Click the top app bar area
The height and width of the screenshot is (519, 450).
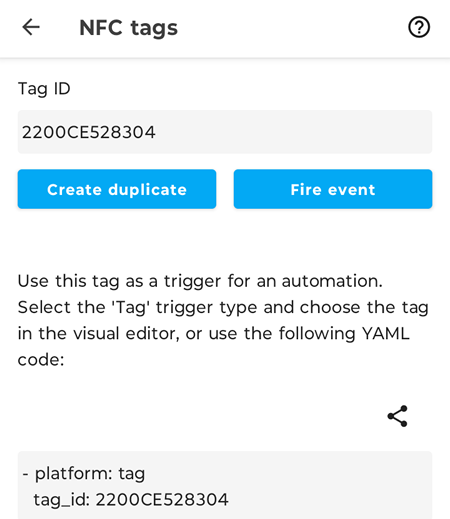[x=225, y=29]
